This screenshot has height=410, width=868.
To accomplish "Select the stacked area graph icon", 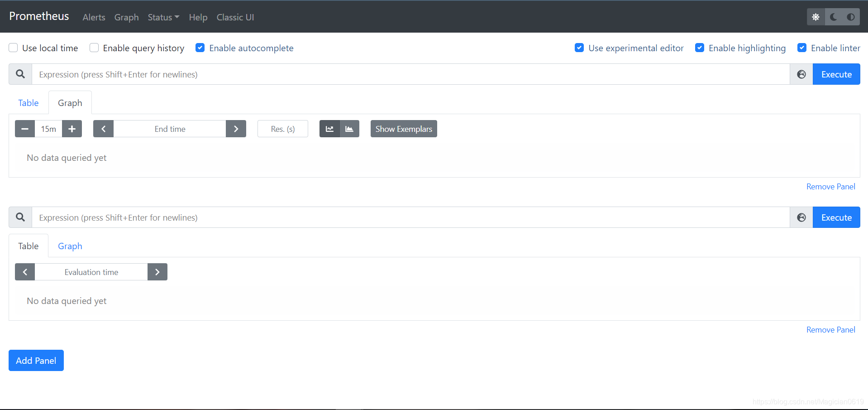I will coord(349,129).
